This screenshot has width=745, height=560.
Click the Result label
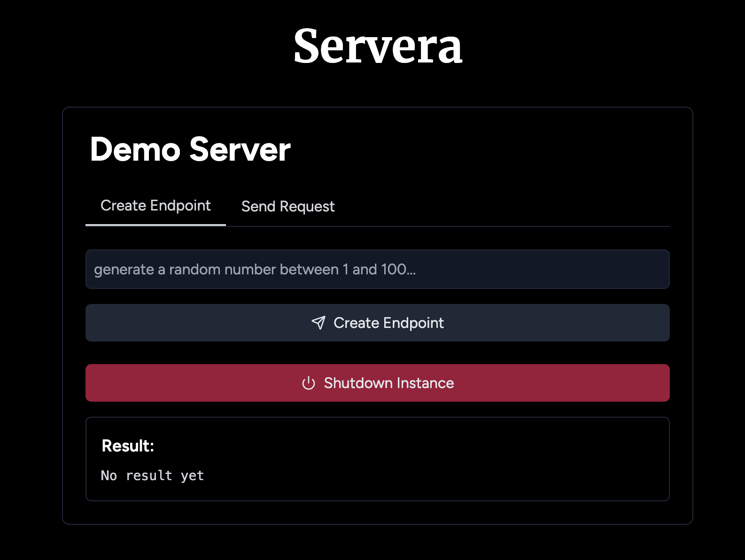pos(128,445)
